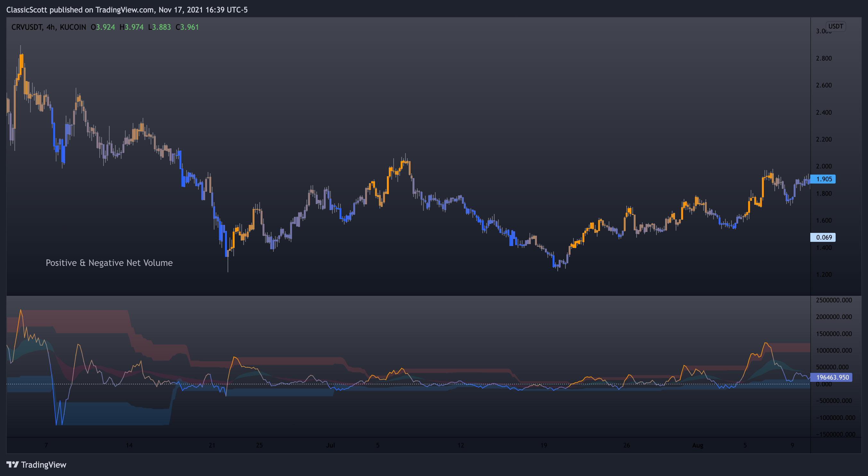Click the Jul label on time axis

(330, 445)
